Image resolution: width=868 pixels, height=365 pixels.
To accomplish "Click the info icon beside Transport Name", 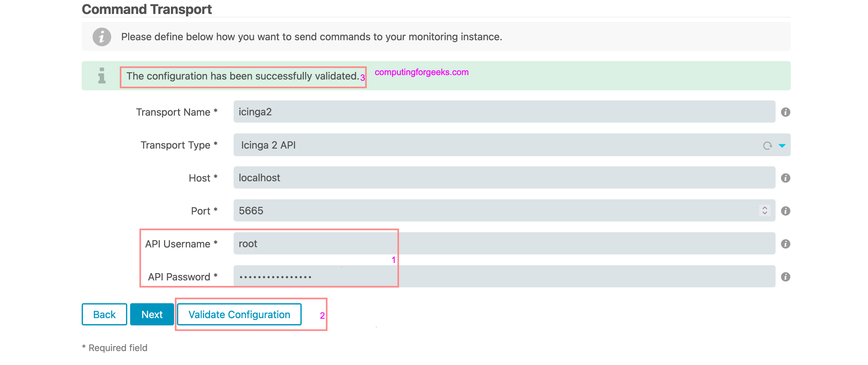I will point(785,112).
